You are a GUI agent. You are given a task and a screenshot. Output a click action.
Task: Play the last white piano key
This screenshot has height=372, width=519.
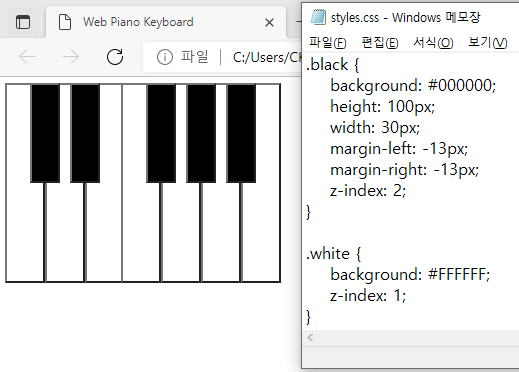pos(261,233)
